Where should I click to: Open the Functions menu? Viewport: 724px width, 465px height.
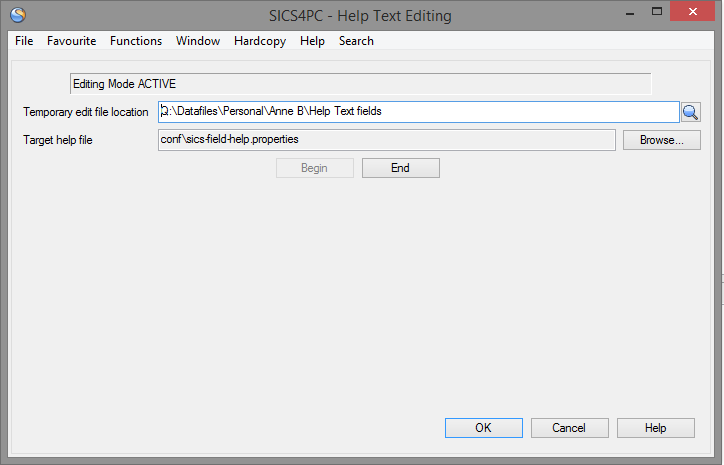click(x=136, y=41)
